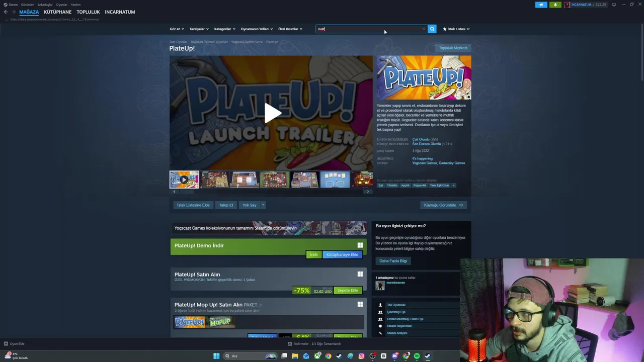Viewport: 644px width, 362px height.
Task: Expand the Göz at dropdown
Action: pos(177,29)
